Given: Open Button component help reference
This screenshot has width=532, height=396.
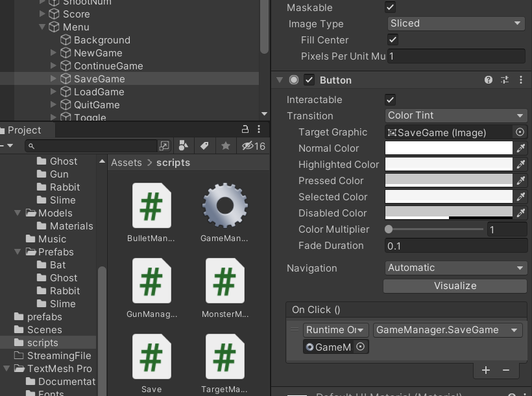Looking at the screenshot, I should pos(489,80).
